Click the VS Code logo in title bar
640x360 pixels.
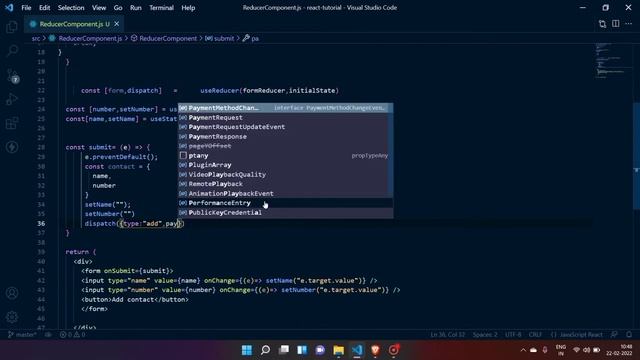point(9,8)
